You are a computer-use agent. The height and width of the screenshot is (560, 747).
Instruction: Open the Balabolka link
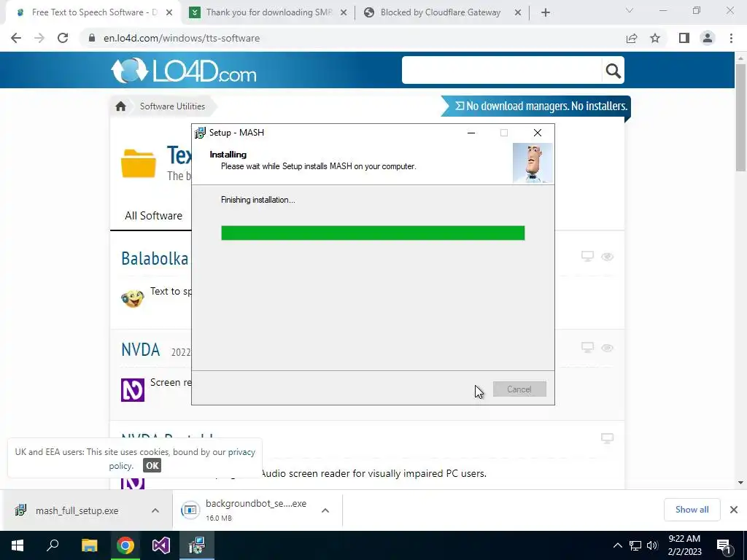[x=155, y=258]
